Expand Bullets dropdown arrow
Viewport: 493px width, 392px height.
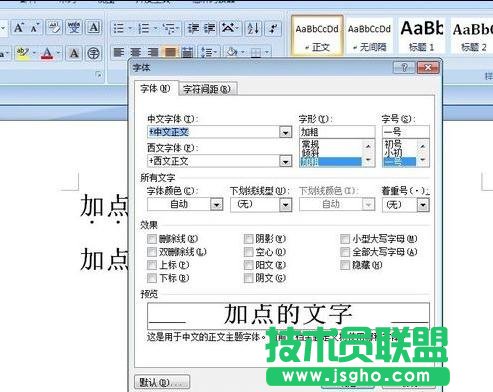tap(130, 28)
